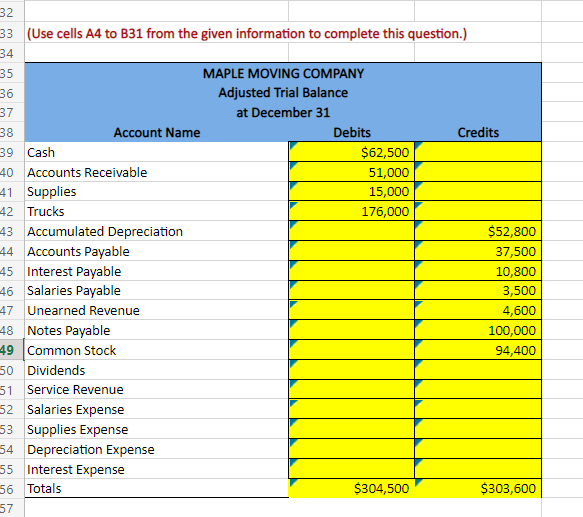
Task: Select the Cash debit cell $62,500
Action: 351,152
